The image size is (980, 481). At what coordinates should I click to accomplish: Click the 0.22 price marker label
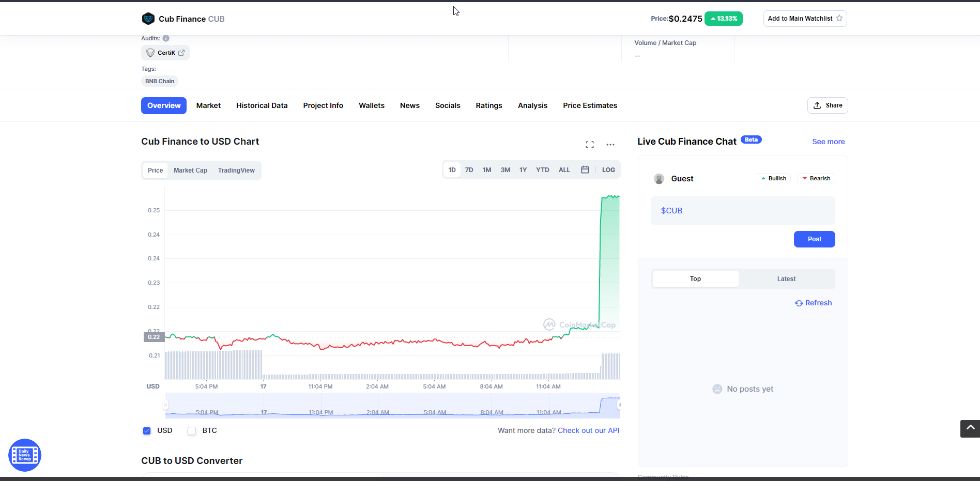[154, 337]
